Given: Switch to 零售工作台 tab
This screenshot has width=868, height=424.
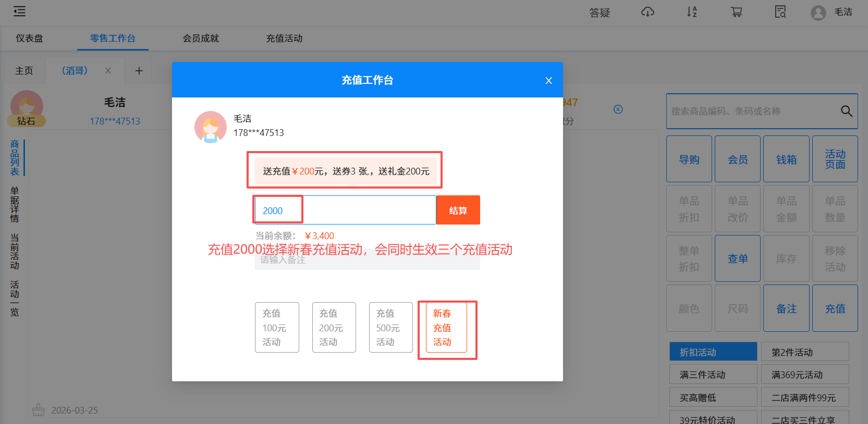Looking at the screenshot, I should (113, 38).
